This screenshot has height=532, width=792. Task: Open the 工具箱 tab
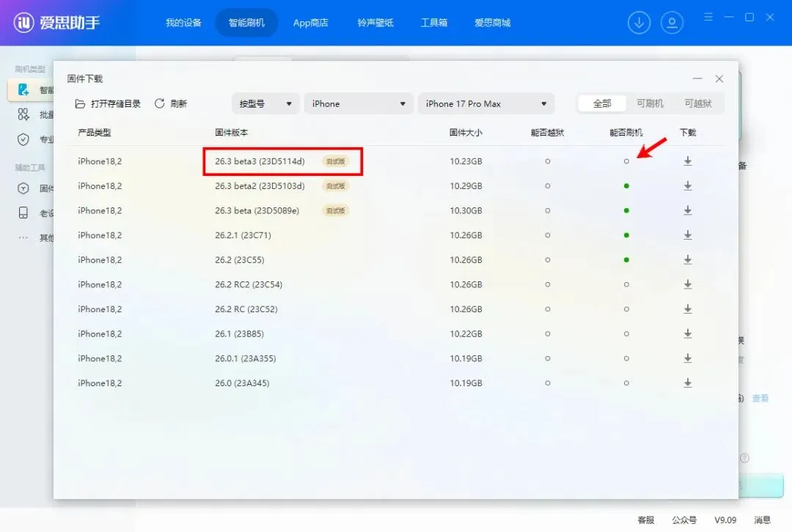coord(434,23)
